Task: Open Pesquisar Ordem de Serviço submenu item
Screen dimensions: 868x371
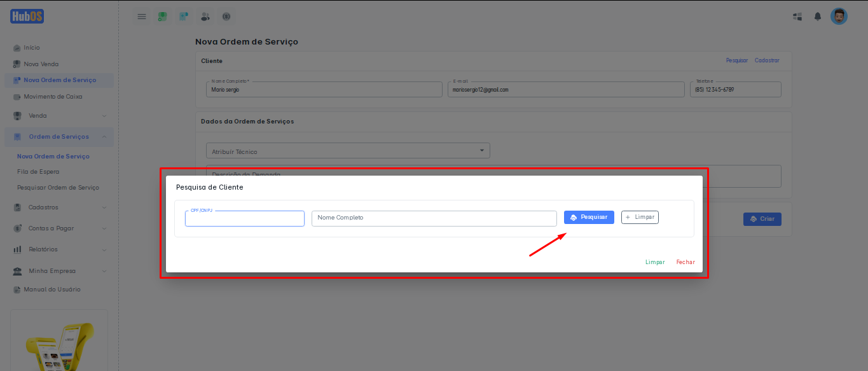Action: point(58,188)
